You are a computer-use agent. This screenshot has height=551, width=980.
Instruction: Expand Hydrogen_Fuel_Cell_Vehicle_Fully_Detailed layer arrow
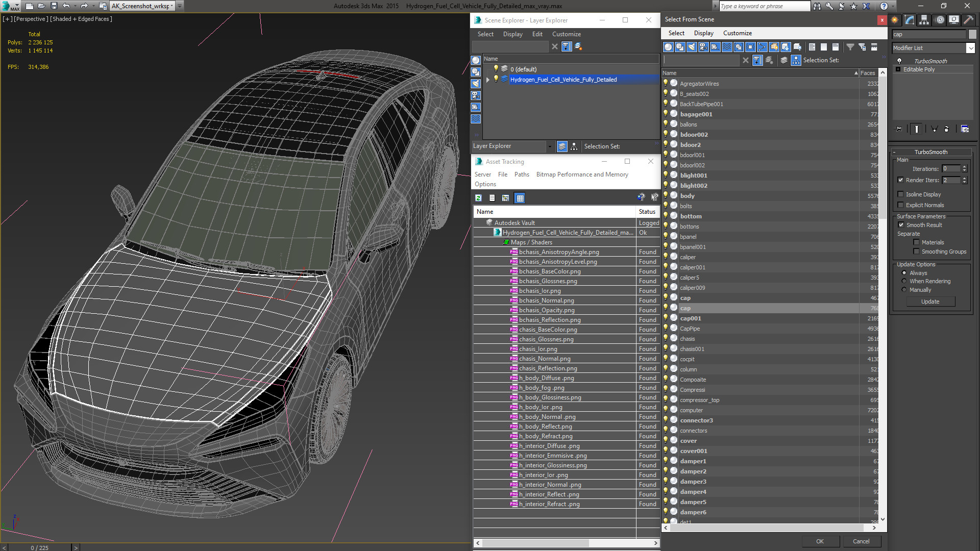click(488, 80)
